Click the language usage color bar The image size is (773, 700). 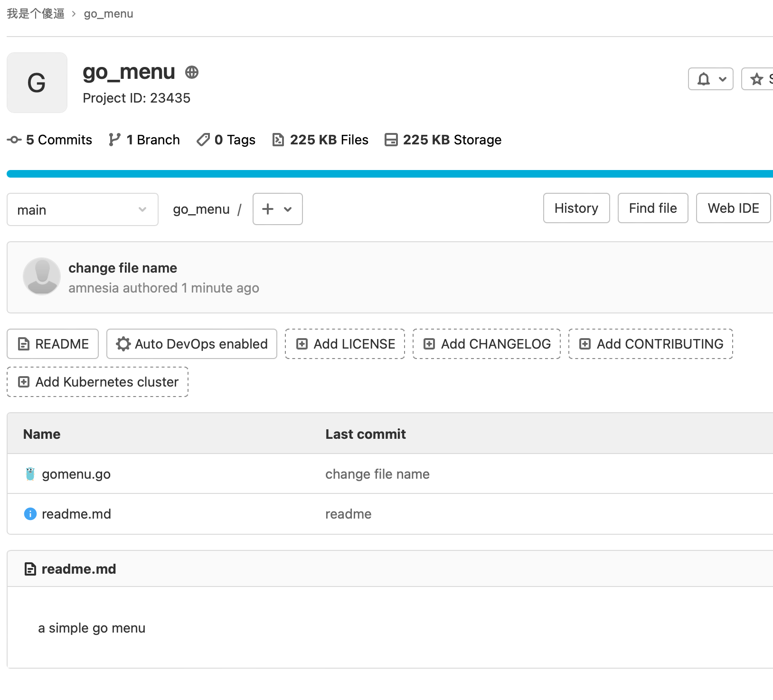(389, 174)
